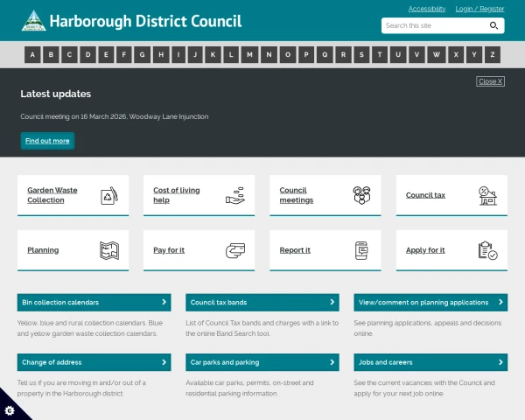Open the C letter in A-Z index
The image size is (525, 420).
69,54
